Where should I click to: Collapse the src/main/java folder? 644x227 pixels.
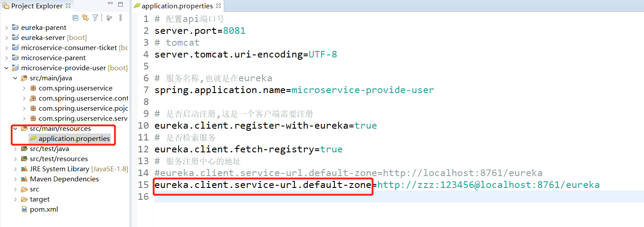pos(15,78)
